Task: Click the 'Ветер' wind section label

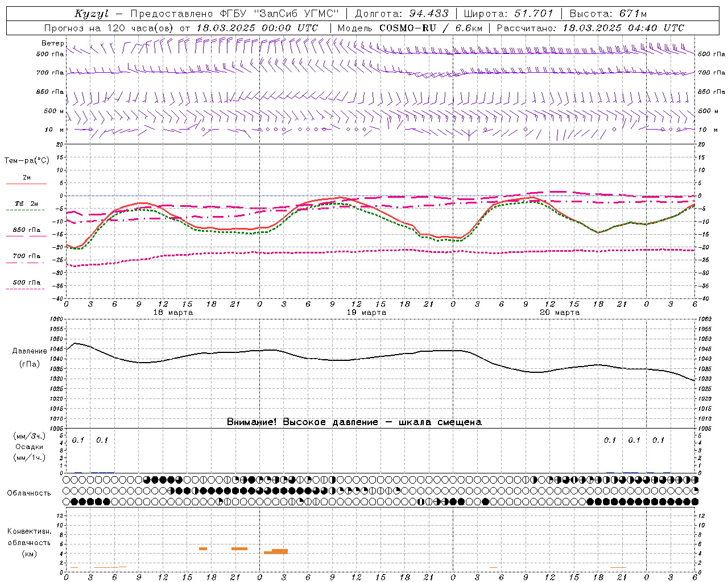Action: 52,43
